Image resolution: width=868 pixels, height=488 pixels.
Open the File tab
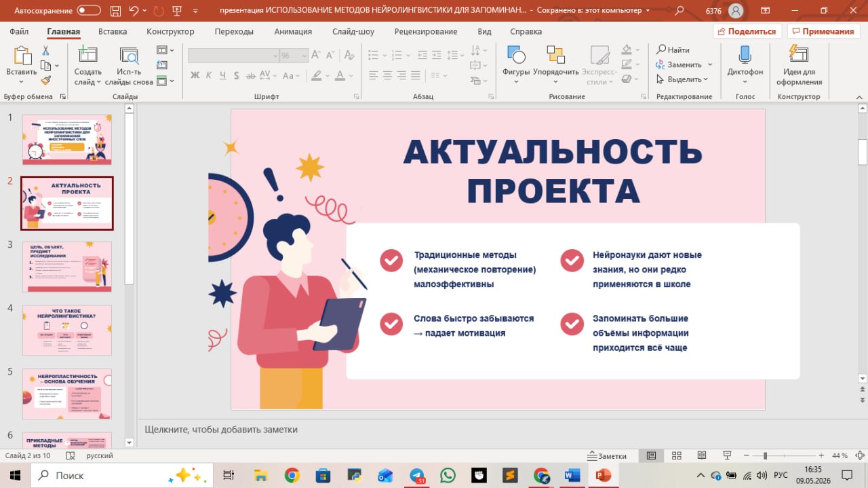pos(19,31)
